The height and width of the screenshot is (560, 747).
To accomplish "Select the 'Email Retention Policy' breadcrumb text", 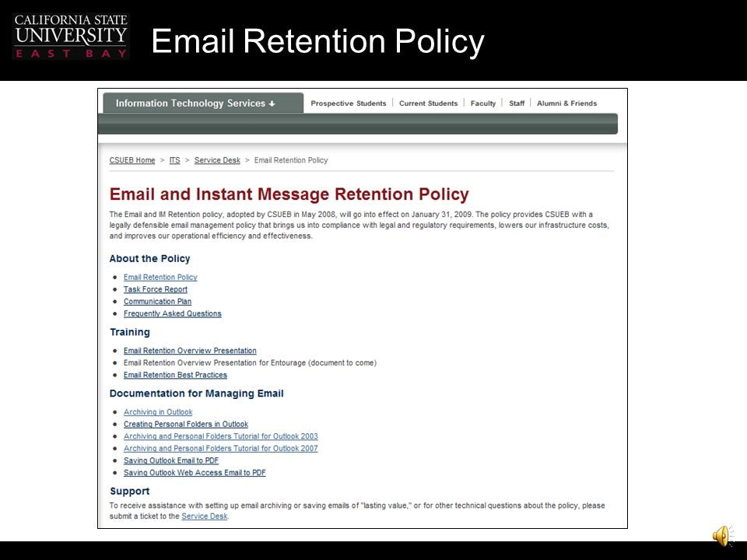I will 291,160.
